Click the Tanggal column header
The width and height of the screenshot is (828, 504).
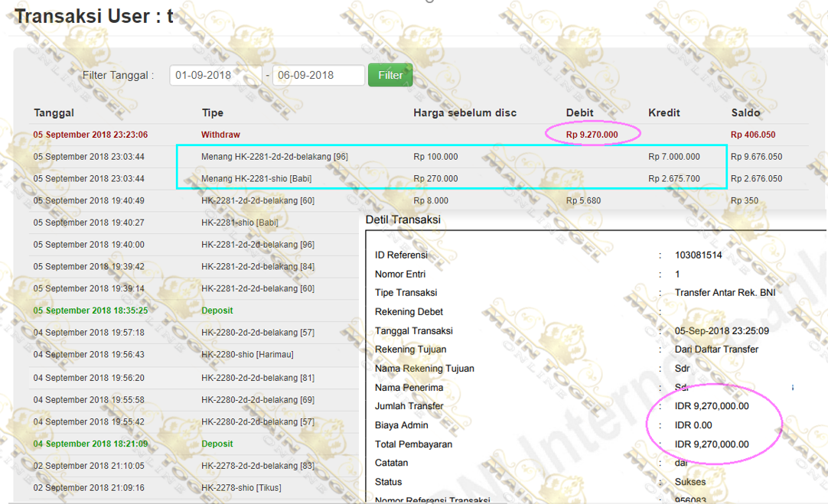click(54, 112)
